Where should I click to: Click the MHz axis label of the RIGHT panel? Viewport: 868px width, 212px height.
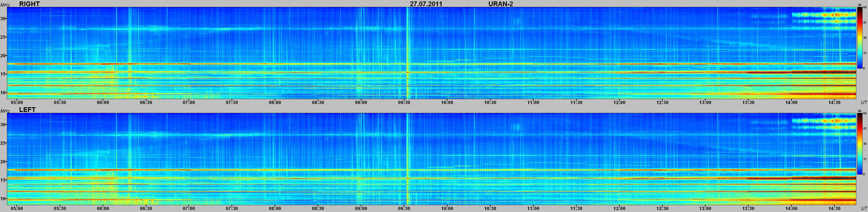coord(5,5)
